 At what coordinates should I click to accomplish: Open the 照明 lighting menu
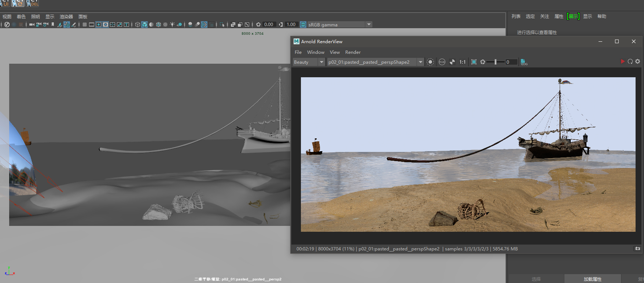click(x=36, y=16)
